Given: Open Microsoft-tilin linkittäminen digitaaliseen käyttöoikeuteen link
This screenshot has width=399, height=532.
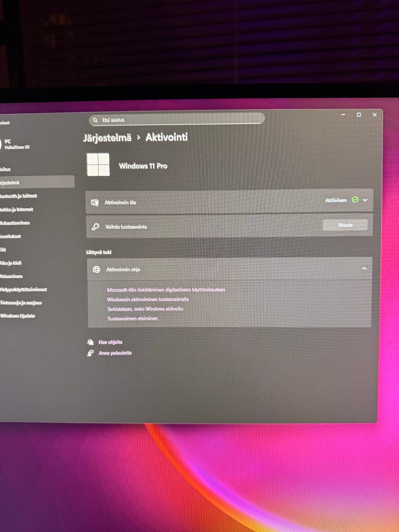Looking at the screenshot, I should coord(166,290).
